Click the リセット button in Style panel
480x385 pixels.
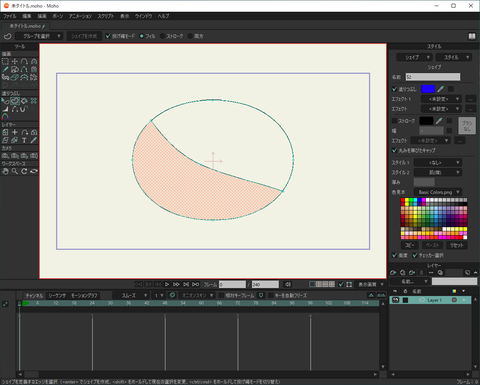(457, 245)
